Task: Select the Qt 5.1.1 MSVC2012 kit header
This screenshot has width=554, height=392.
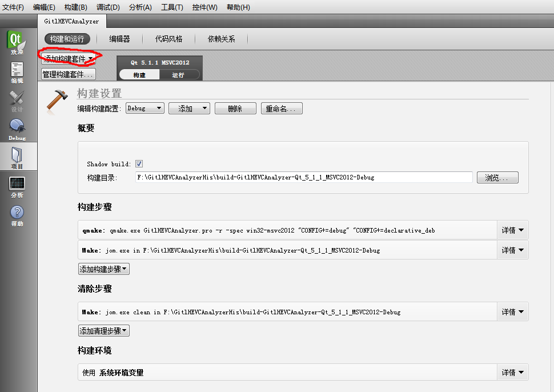Action: (x=160, y=62)
